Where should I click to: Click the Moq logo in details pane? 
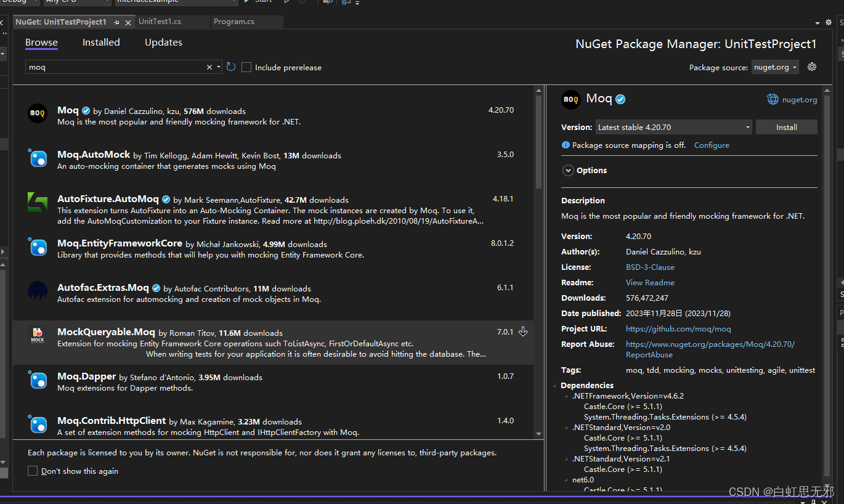tap(571, 99)
